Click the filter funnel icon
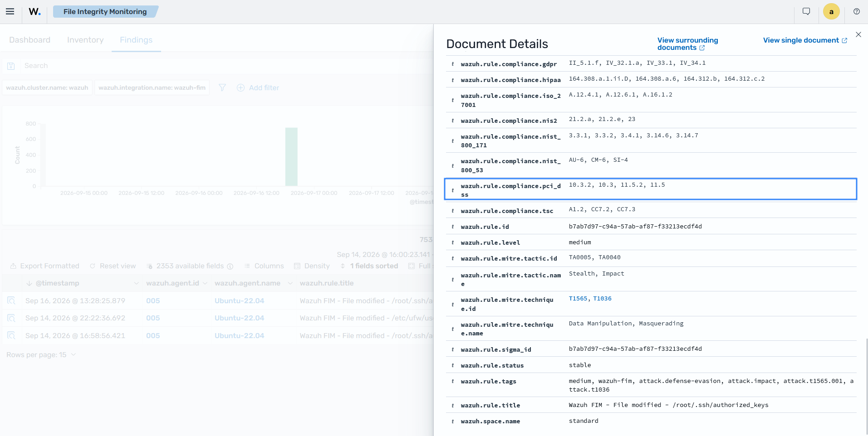This screenshot has height=436, width=868. click(222, 87)
